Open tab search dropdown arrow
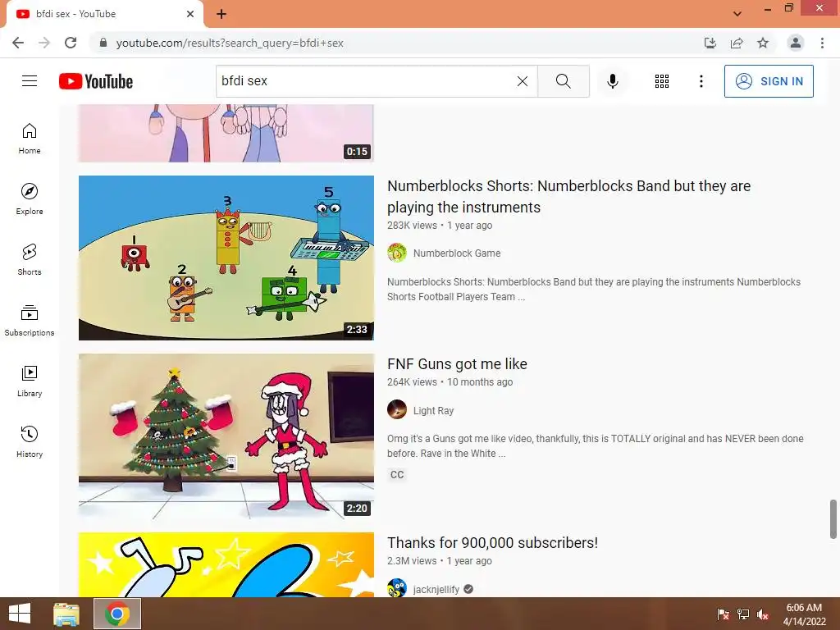This screenshot has width=840, height=630. point(737,14)
